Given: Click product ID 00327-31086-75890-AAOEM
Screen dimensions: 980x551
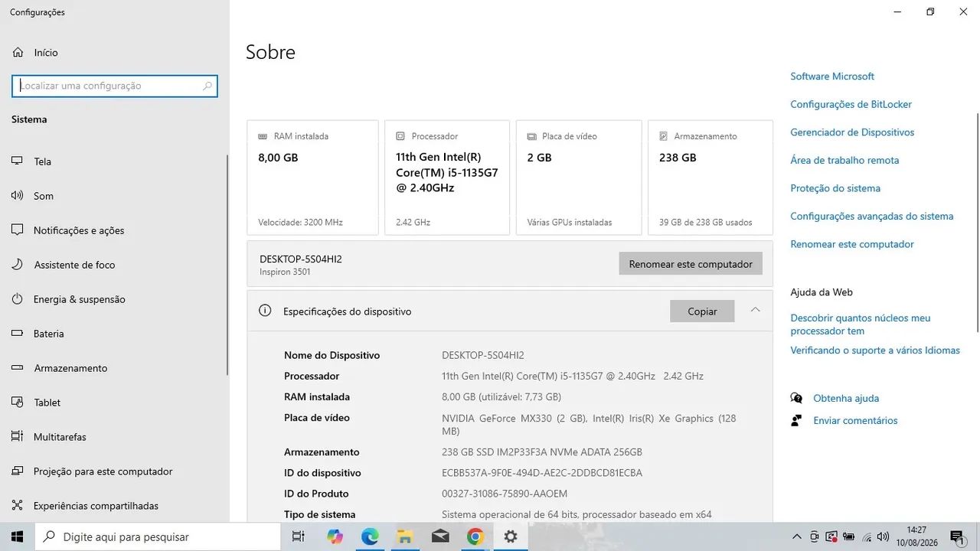Looking at the screenshot, I should pyautogui.click(x=505, y=494).
